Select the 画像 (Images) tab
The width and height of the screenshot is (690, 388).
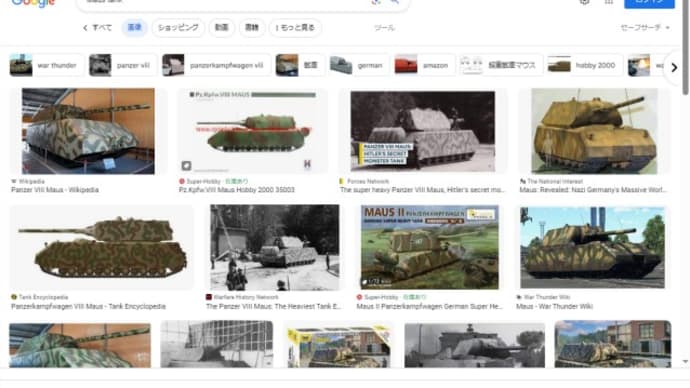pos(134,28)
